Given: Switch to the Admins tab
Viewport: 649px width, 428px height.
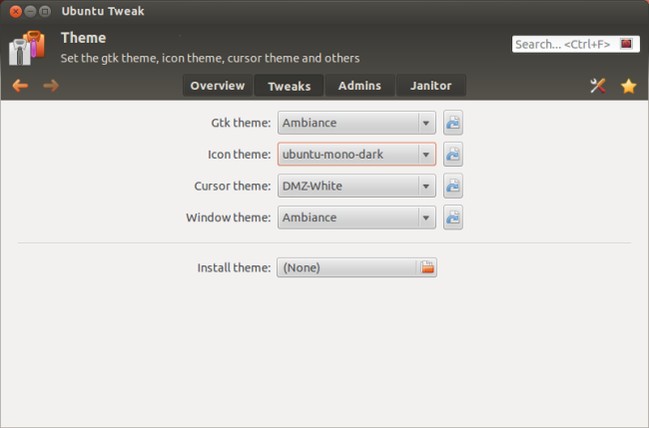Looking at the screenshot, I should 360,86.
